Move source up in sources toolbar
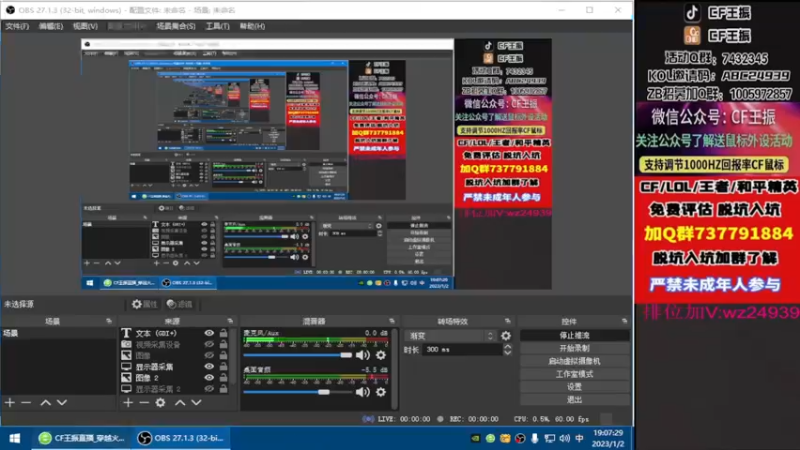Screen dimensions: 800x450 pos(180,403)
